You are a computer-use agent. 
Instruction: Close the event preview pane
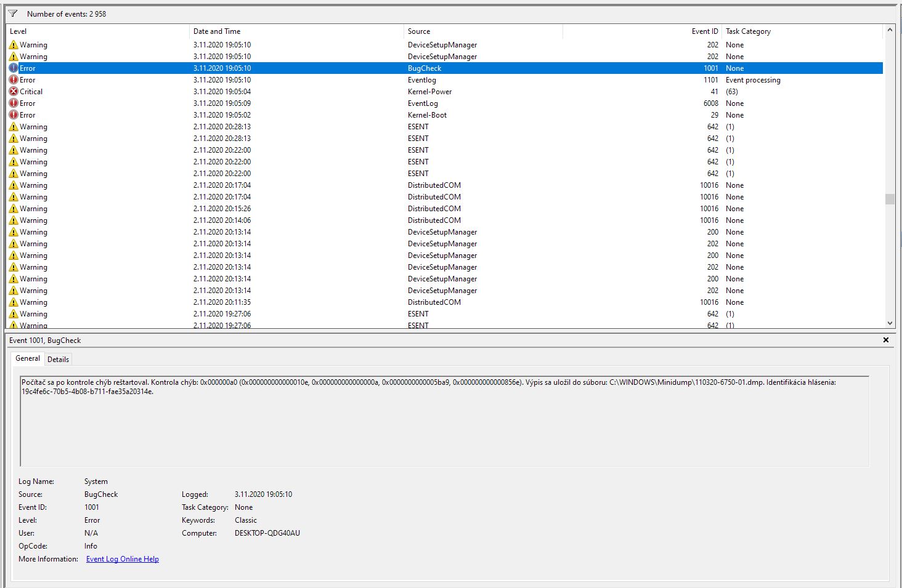pyautogui.click(x=886, y=340)
